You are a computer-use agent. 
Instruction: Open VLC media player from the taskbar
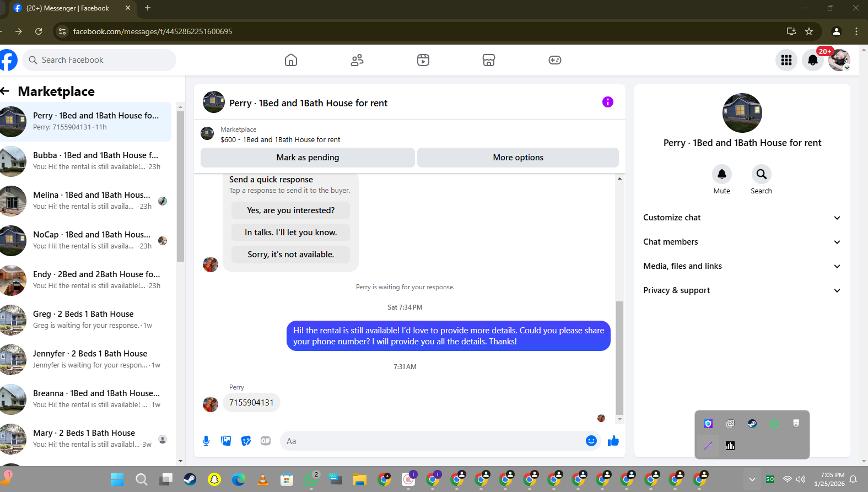[x=263, y=479]
